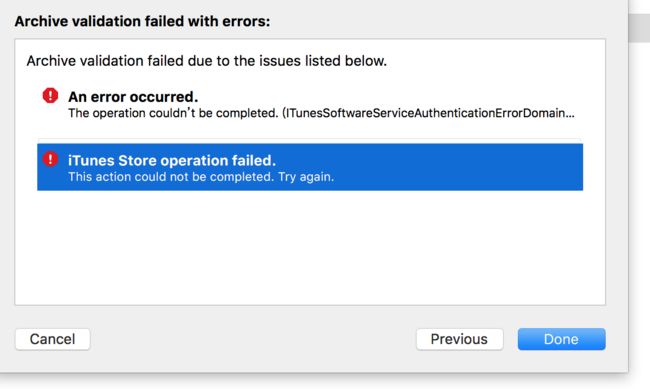
Task: Click the Cancel button
Action: (x=53, y=339)
